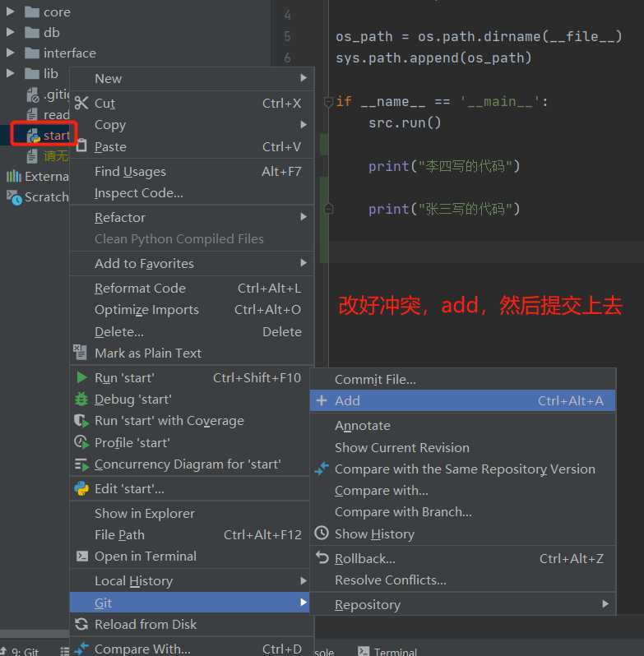This screenshot has width=644, height=656.
Task: Click the print("李四写的代码") code line
Action: tap(444, 166)
